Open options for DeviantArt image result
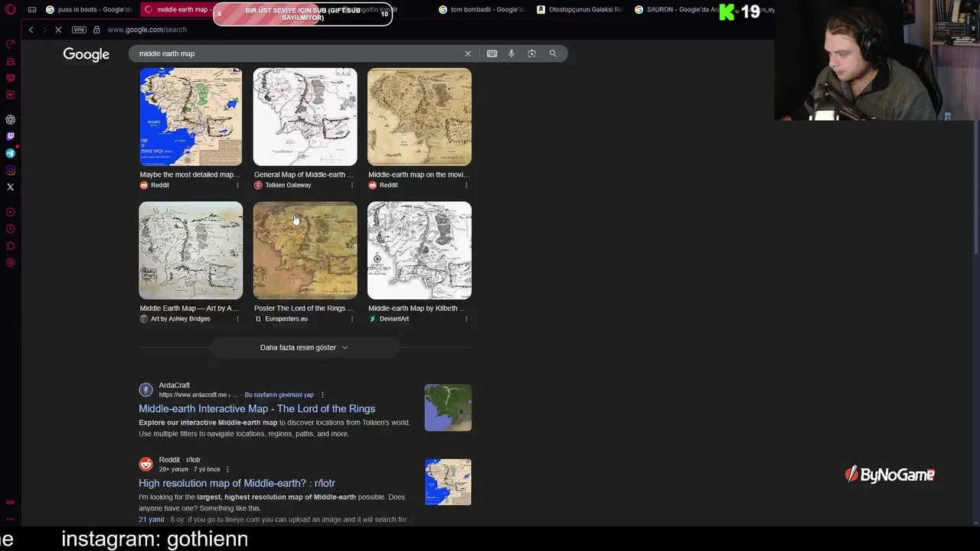Viewport: 980px width, 551px height. point(465,319)
